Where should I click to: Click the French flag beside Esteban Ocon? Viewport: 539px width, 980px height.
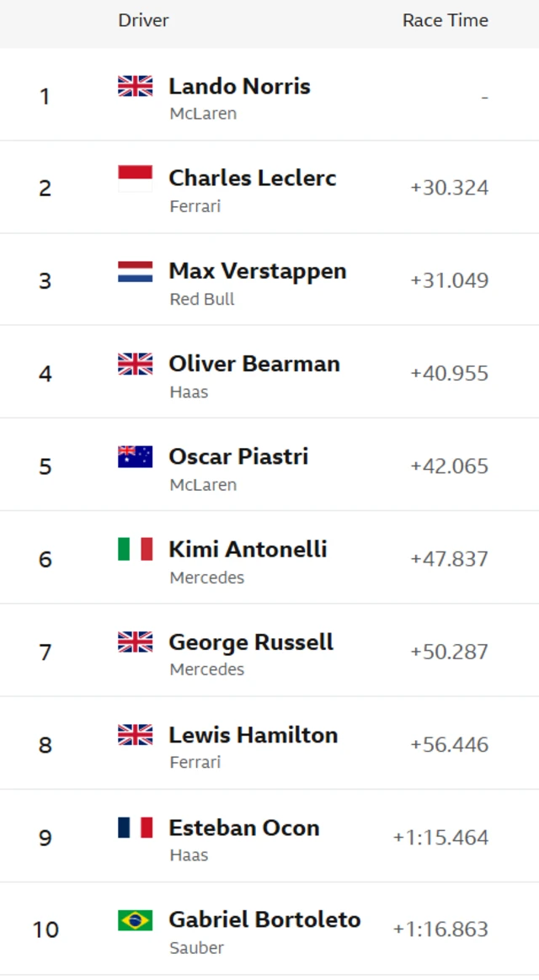(x=135, y=828)
